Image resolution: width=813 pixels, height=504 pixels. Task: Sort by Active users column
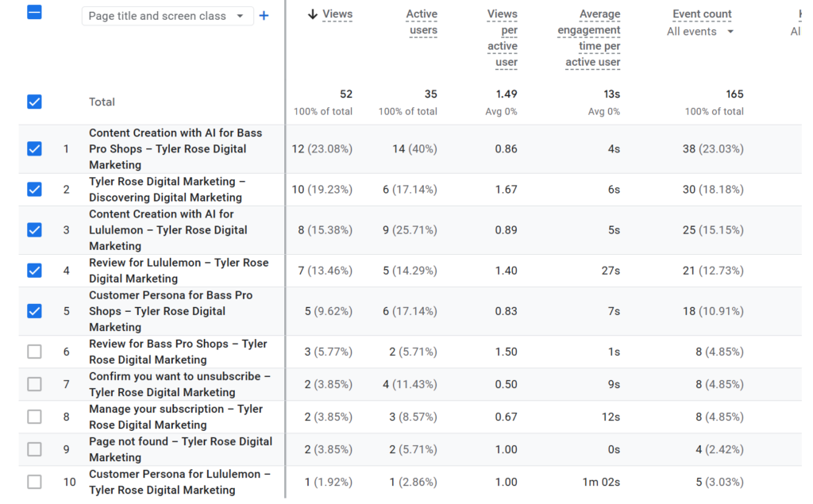[421, 22]
